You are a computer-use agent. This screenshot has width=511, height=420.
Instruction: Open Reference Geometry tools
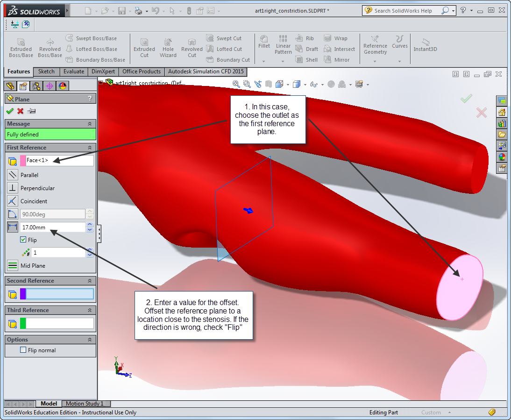375,45
